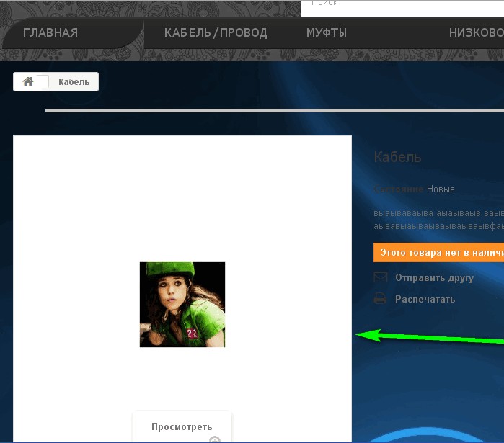Select the Кабель product title

coord(397,157)
